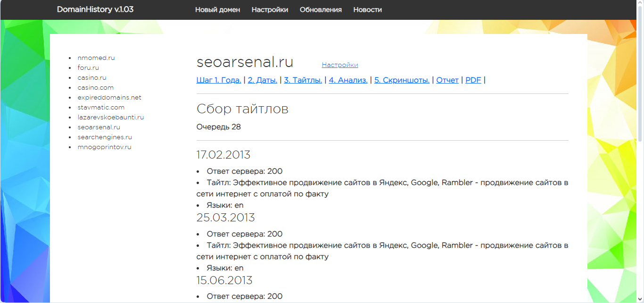Open casino.com from the sidebar list

96,88
